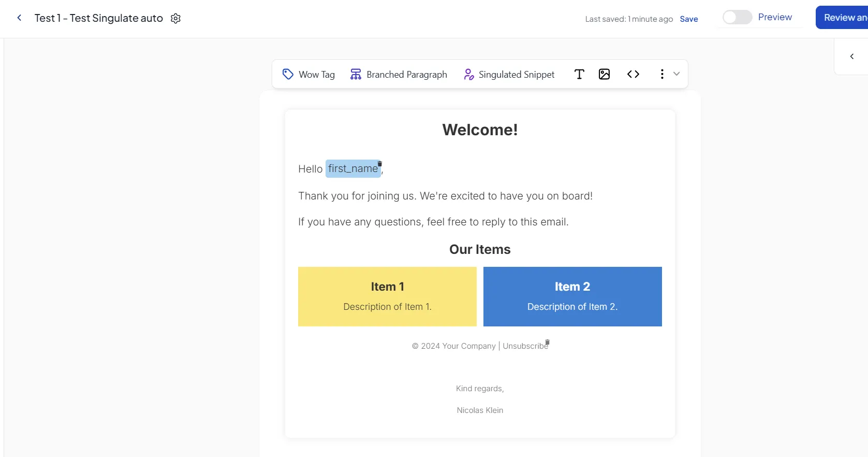Delete the first_name tag via trash icon
This screenshot has width=868, height=457.
pos(379,164)
